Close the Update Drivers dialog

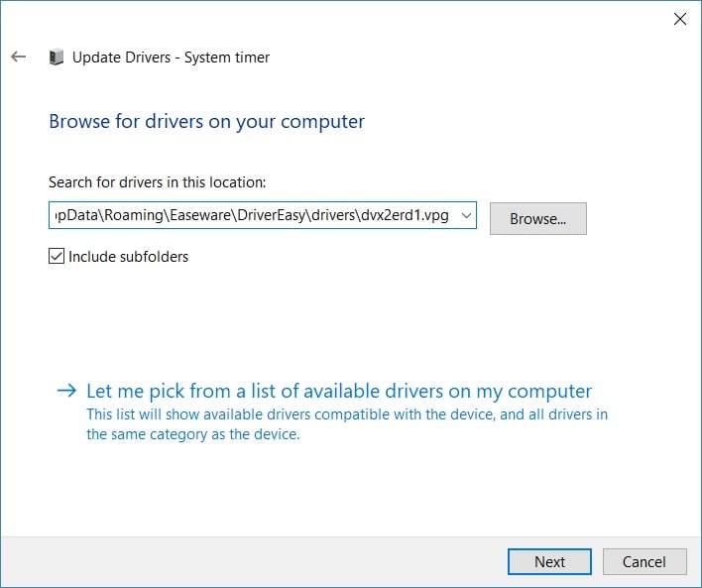679,19
